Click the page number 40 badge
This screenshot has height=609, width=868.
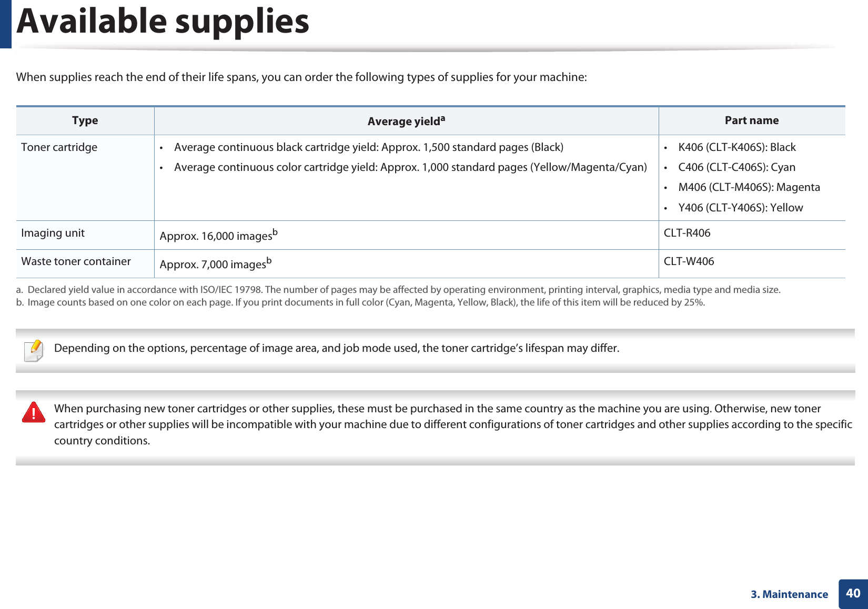[x=853, y=593]
